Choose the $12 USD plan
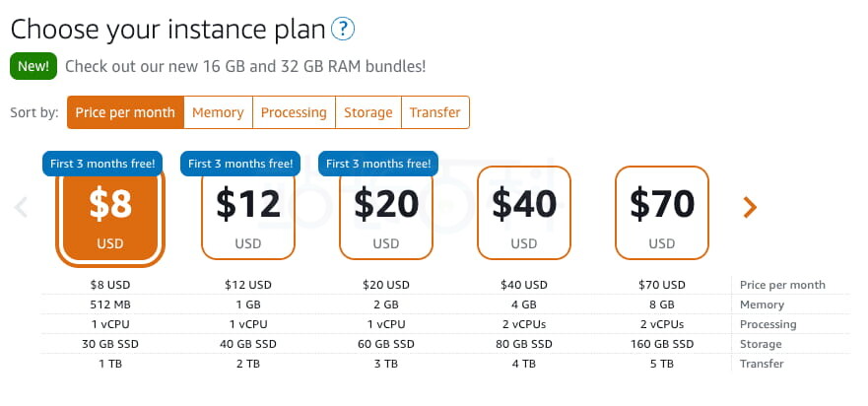This screenshot has height=406, width=868. click(248, 213)
